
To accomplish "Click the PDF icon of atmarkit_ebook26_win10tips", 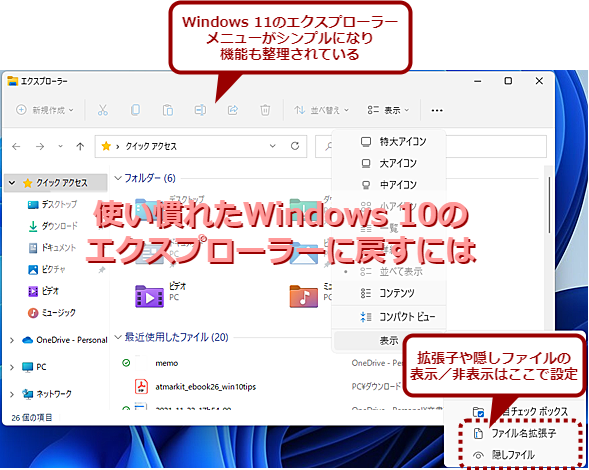I will [x=141, y=387].
